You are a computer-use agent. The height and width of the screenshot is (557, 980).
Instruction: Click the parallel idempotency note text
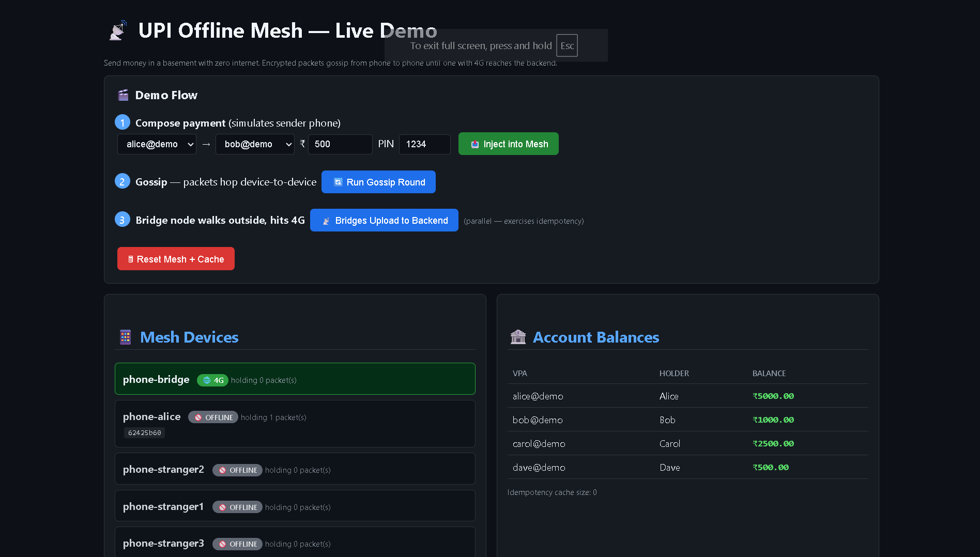[x=524, y=221]
